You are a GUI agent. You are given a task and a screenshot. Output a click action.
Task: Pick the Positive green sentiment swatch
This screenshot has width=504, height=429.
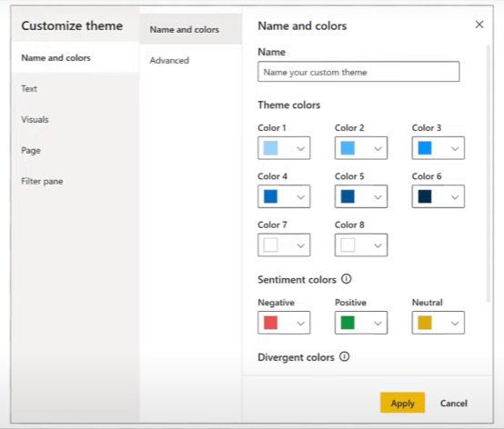[x=348, y=323]
